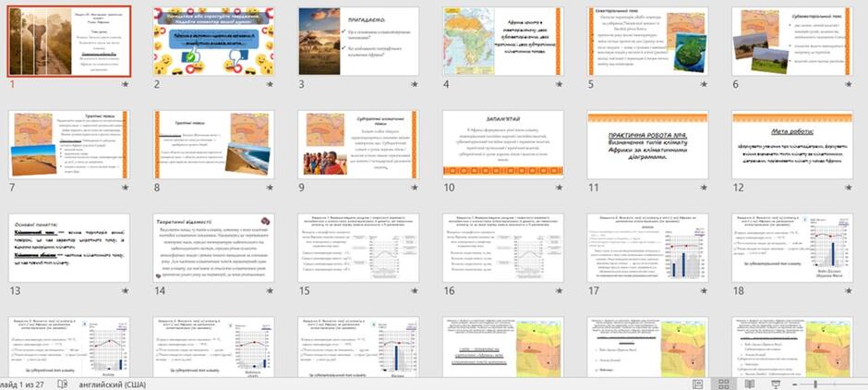Click the star icon under slide 15
The height and width of the screenshot is (390, 868).
tap(415, 291)
